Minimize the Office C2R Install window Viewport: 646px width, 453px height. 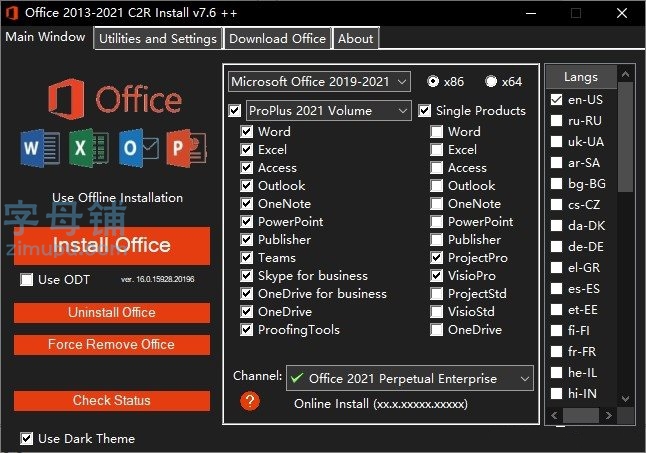pyautogui.click(x=531, y=13)
